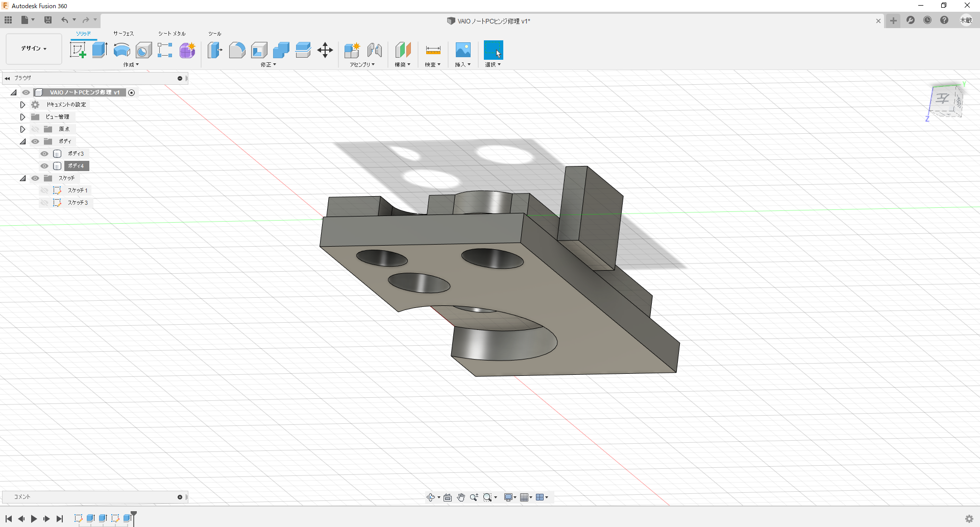980x527 pixels.
Task: Open the 修正 dropdown menu
Action: pyautogui.click(x=268, y=65)
